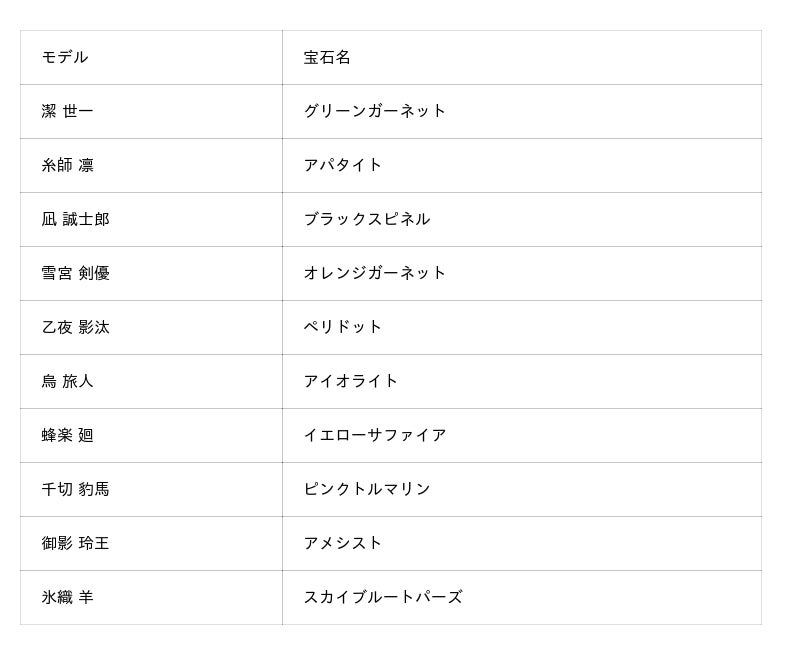This screenshot has height=655, width=800.
Task: Click the ペリドット gemstone cell
Action: (343, 328)
